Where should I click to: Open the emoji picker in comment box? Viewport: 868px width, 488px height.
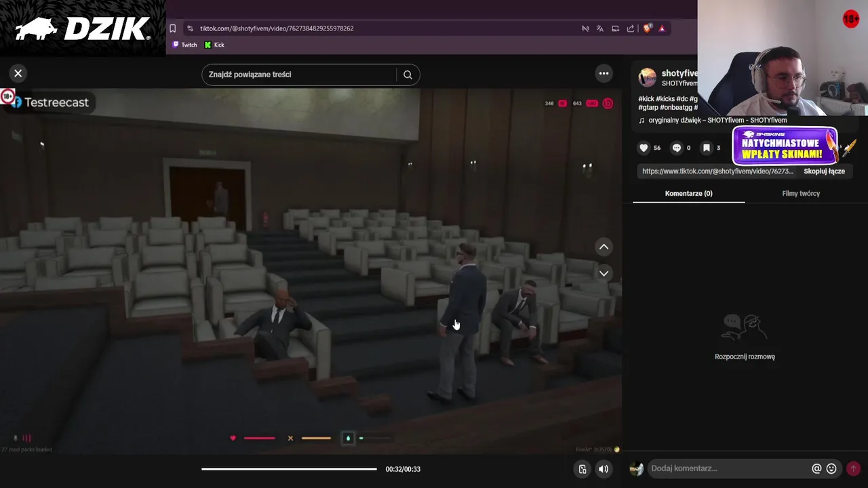click(831, 468)
